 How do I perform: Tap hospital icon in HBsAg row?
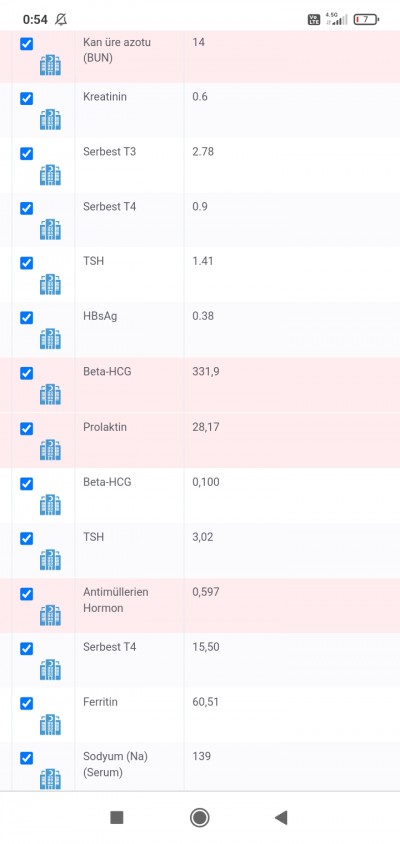pos(50,339)
